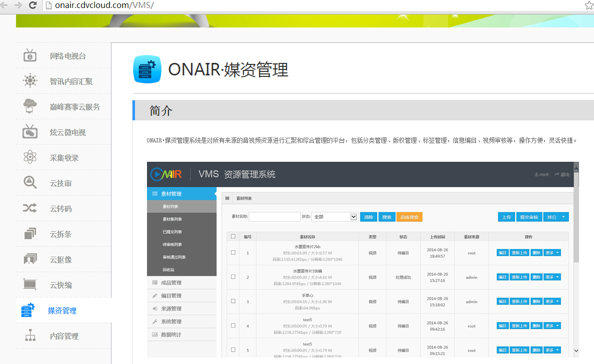The image size is (594, 364).
Task: Tick checkbox for row 4 test5
Action: 233,326
